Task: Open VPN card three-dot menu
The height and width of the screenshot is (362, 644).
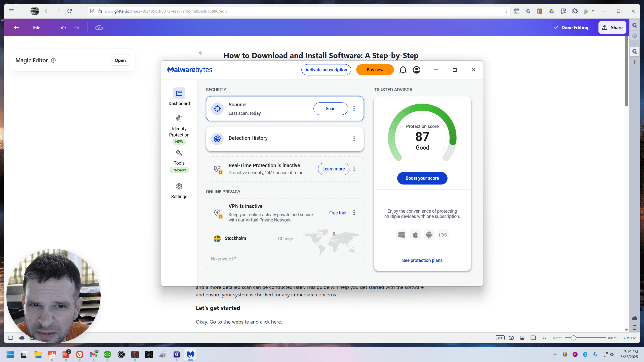Action: coord(354,213)
